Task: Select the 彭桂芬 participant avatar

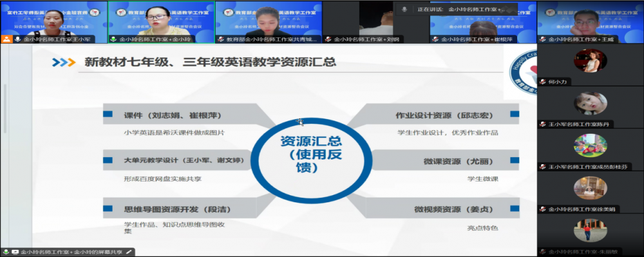Action: click(x=591, y=146)
